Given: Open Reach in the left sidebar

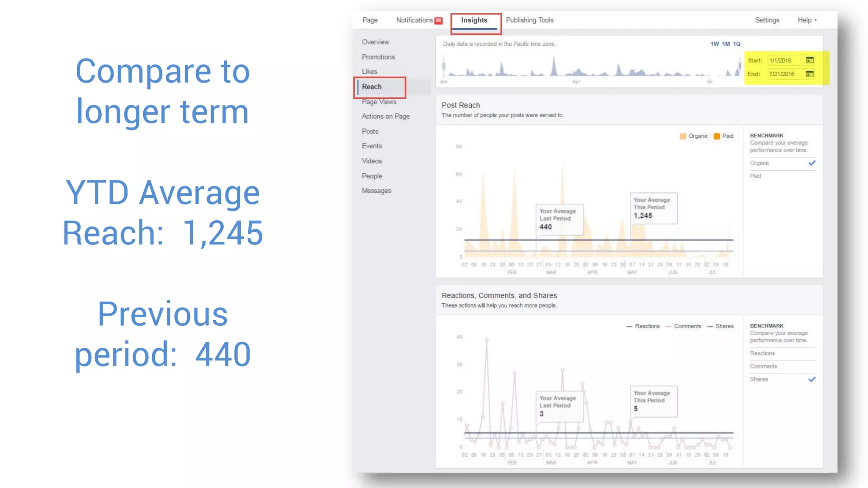Looking at the screenshot, I should point(372,87).
